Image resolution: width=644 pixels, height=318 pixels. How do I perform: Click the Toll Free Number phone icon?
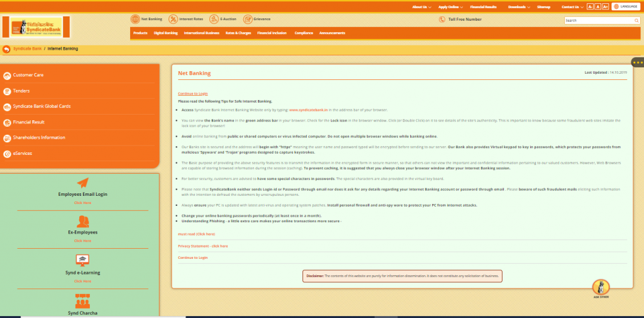(x=442, y=20)
